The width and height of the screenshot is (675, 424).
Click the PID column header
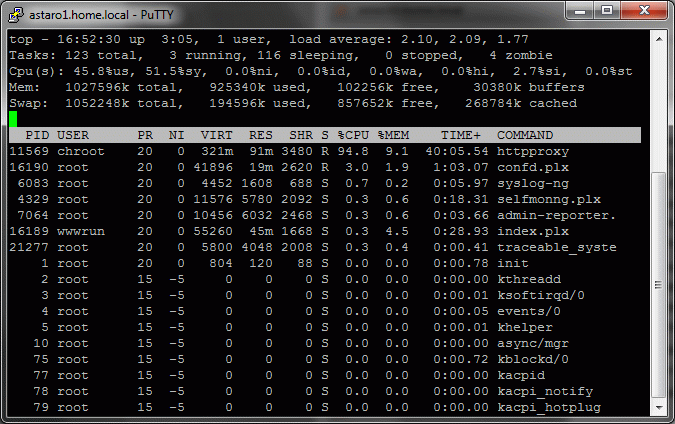(x=37, y=135)
